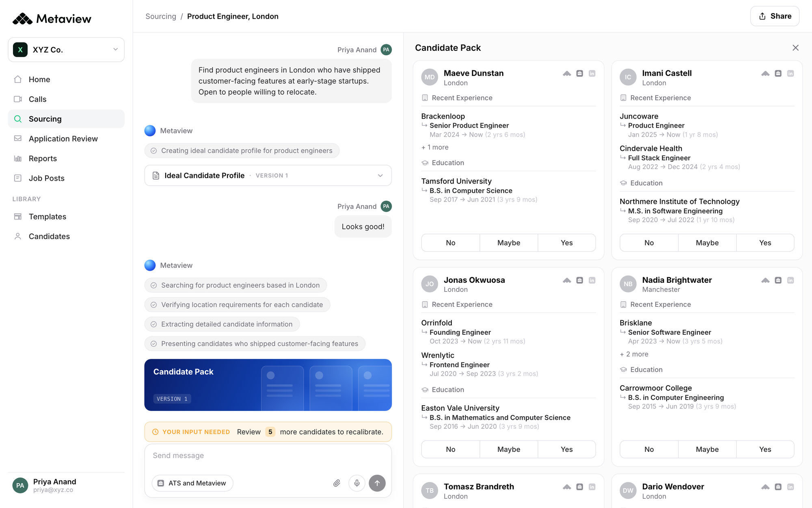Click the Share button

click(x=775, y=16)
